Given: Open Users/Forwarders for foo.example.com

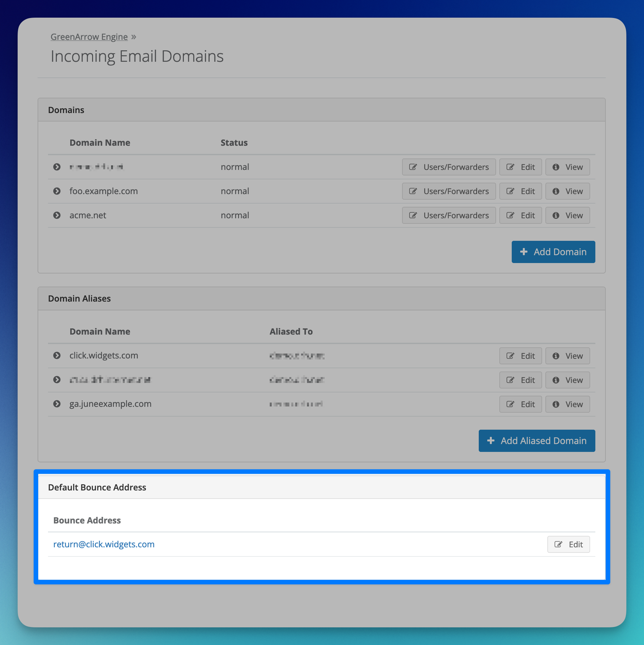Looking at the screenshot, I should (x=448, y=191).
